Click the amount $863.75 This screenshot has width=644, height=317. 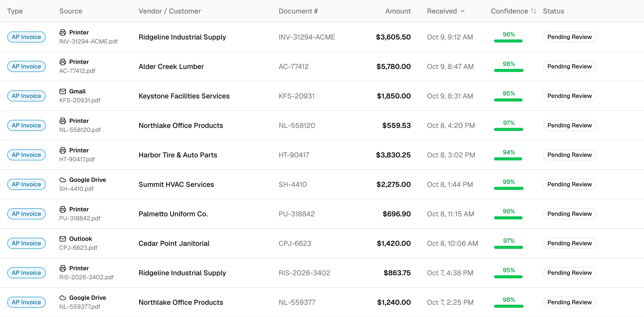click(x=397, y=273)
